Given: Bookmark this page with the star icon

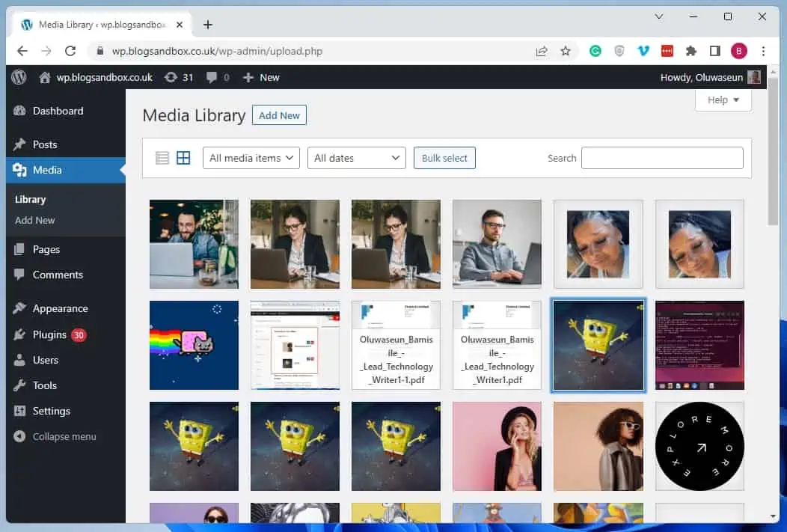Looking at the screenshot, I should (x=566, y=51).
